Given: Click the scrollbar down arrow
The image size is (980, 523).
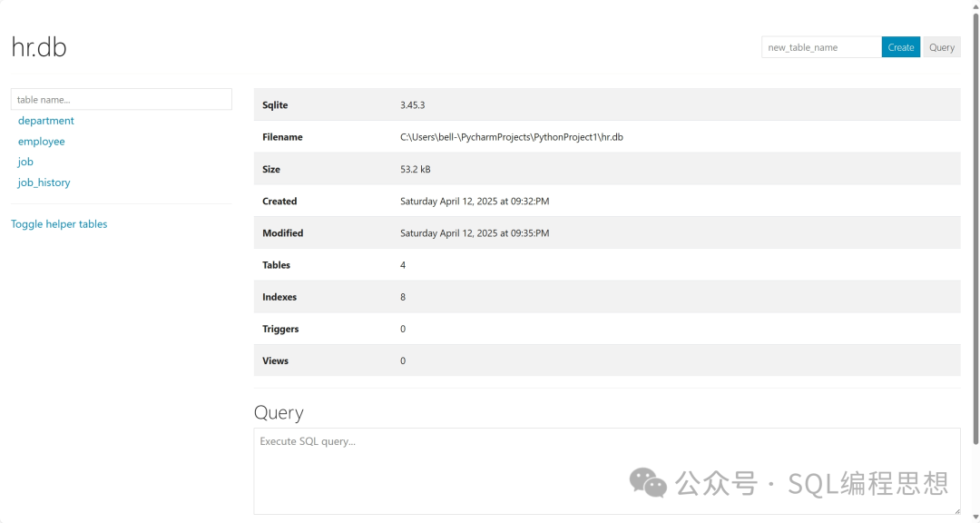Looking at the screenshot, I should pyautogui.click(x=975, y=517).
